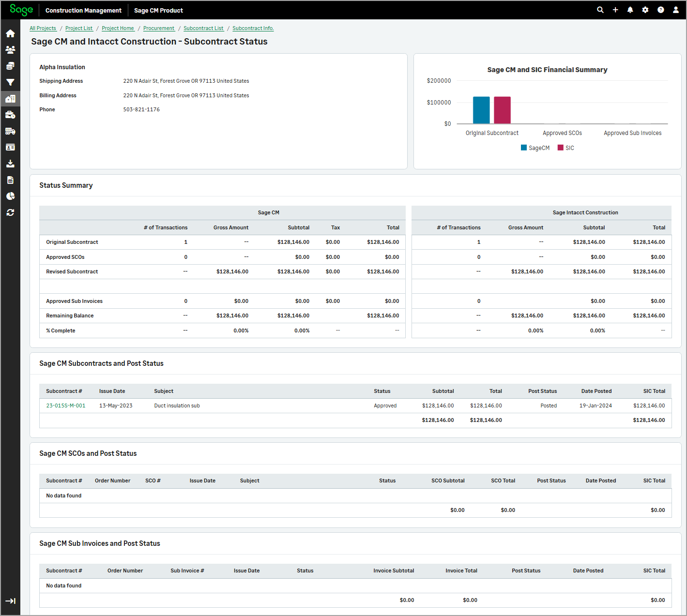Open the settings gear icon
687x616 pixels.
[x=645, y=10]
